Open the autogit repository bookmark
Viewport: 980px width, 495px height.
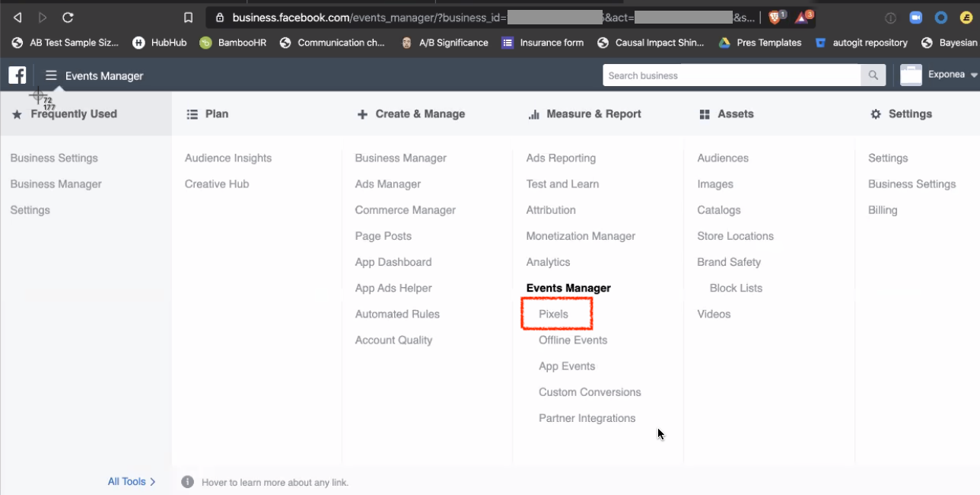point(861,43)
